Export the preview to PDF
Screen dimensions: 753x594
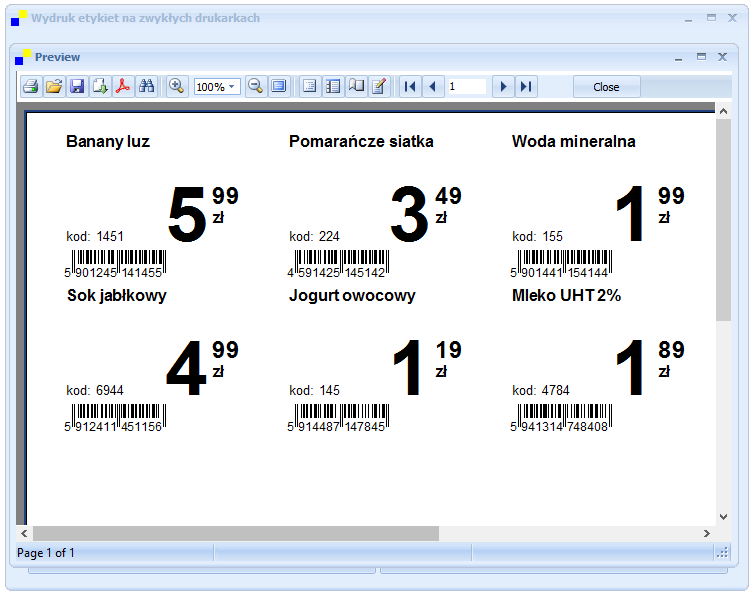pyautogui.click(x=123, y=87)
